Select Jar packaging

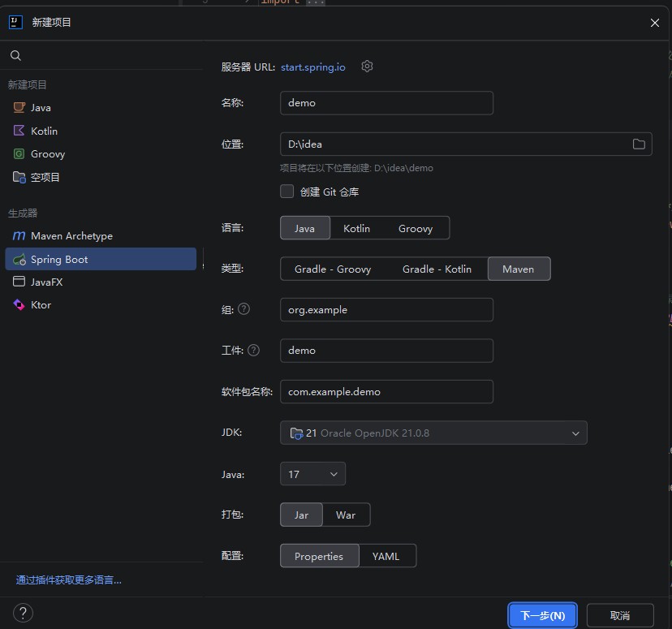tap(301, 515)
